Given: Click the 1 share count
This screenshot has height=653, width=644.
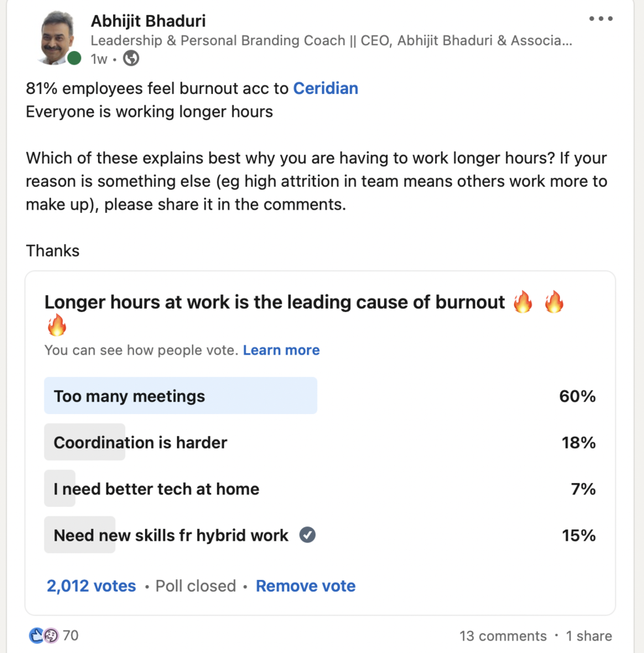Looking at the screenshot, I should pos(588,636).
